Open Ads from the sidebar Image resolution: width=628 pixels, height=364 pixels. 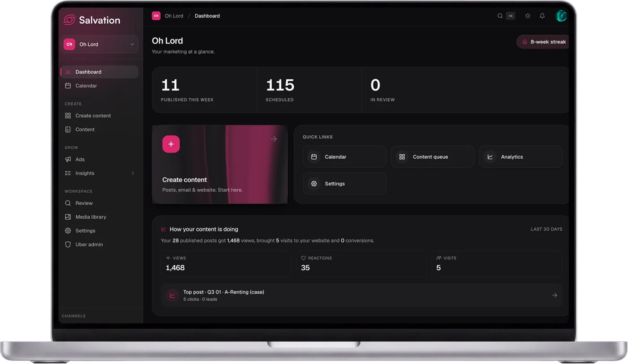[x=100, y=159]
